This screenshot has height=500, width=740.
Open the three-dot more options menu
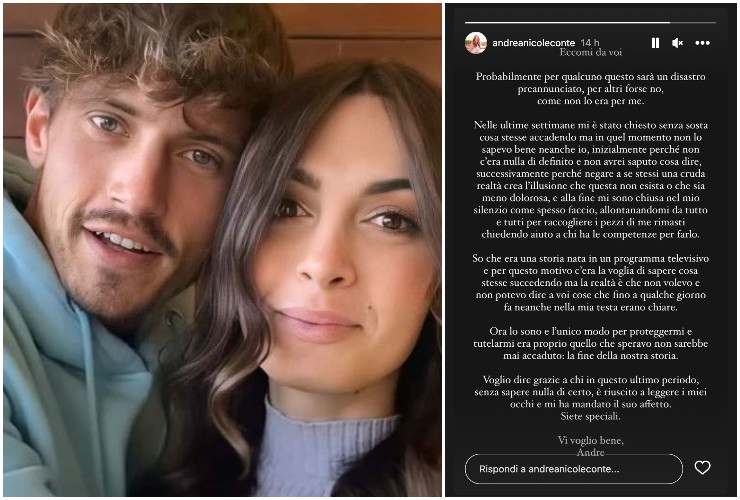point(702,43)
